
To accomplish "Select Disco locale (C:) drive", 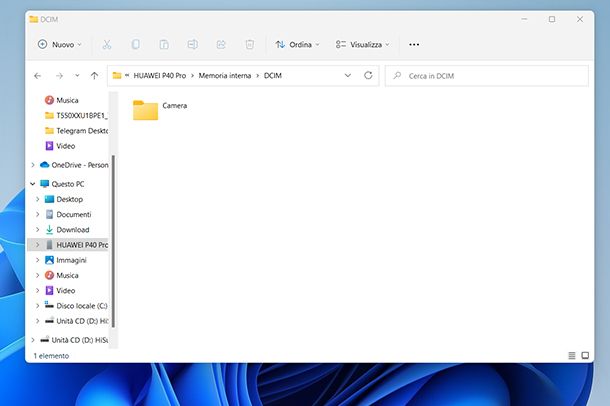I will coord(76,305).
